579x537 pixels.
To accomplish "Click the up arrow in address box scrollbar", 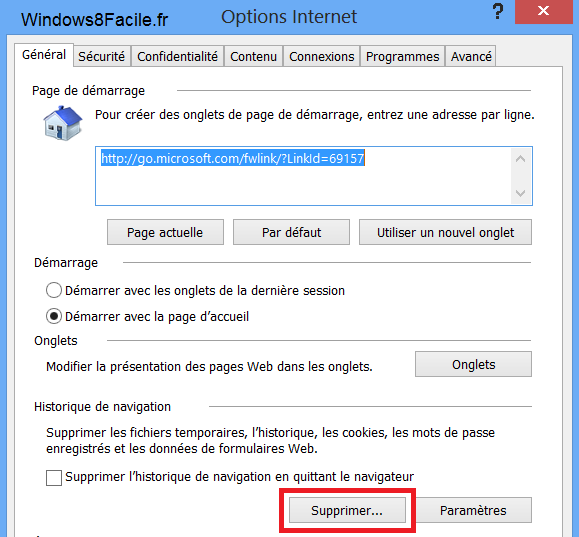I will pos(521,159).
